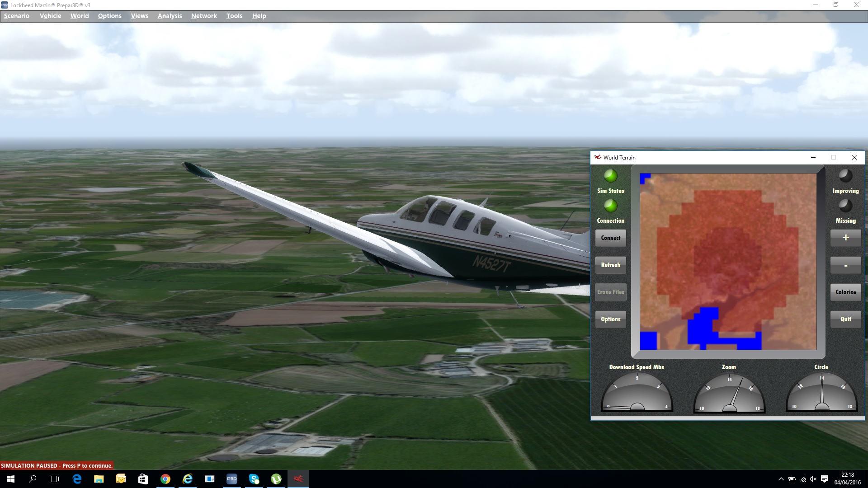Click the Connect button in World Terrain
Viewport: 868px width, 488px height.
[x=611, y=238]
